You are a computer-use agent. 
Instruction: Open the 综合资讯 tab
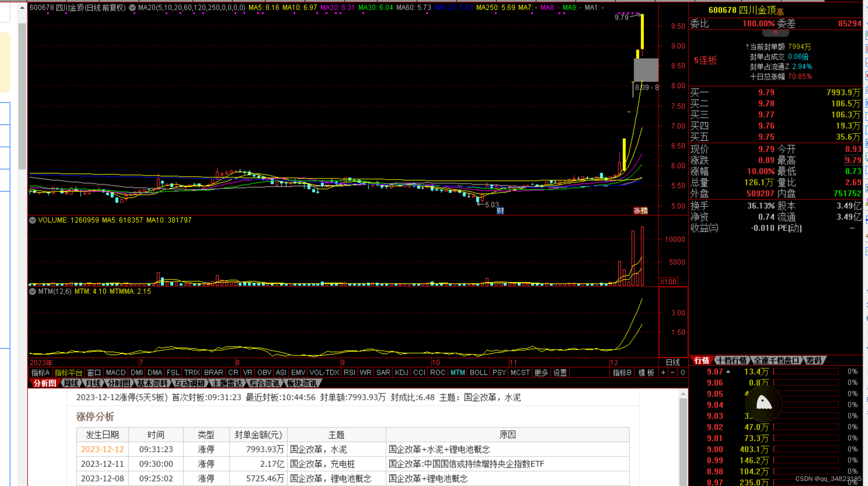click(265, 383)
